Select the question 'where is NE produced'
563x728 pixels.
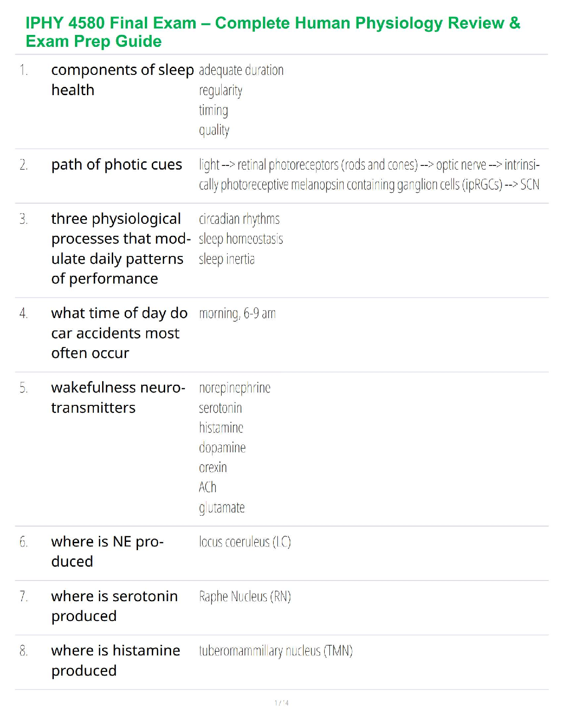pyautogui.click(x=107, y=552)
